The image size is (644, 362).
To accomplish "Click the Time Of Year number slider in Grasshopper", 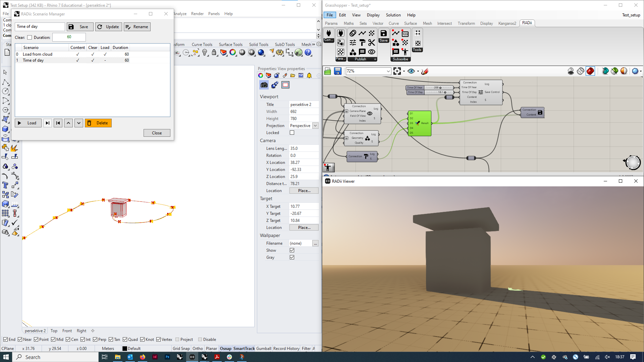I will (430, 87).
